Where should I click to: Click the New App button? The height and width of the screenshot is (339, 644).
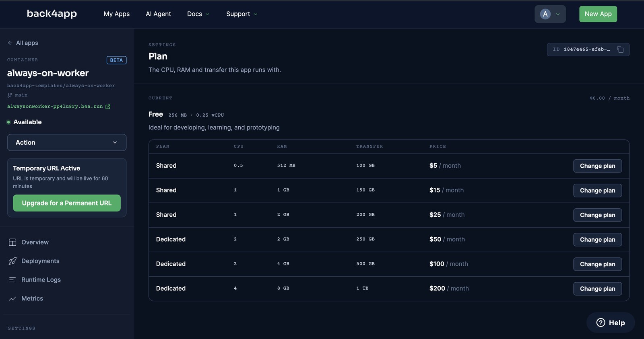[598, 14]
